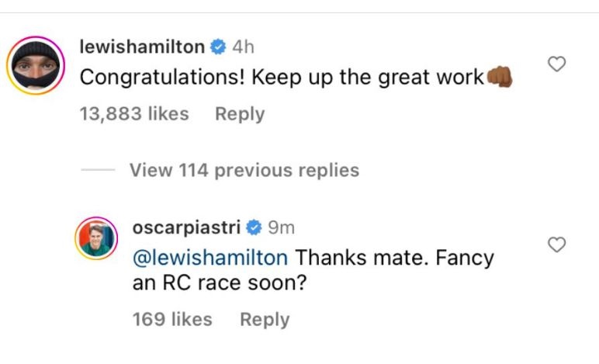
Task: View the 13,883 likes list
Action: tap(134, 114)
